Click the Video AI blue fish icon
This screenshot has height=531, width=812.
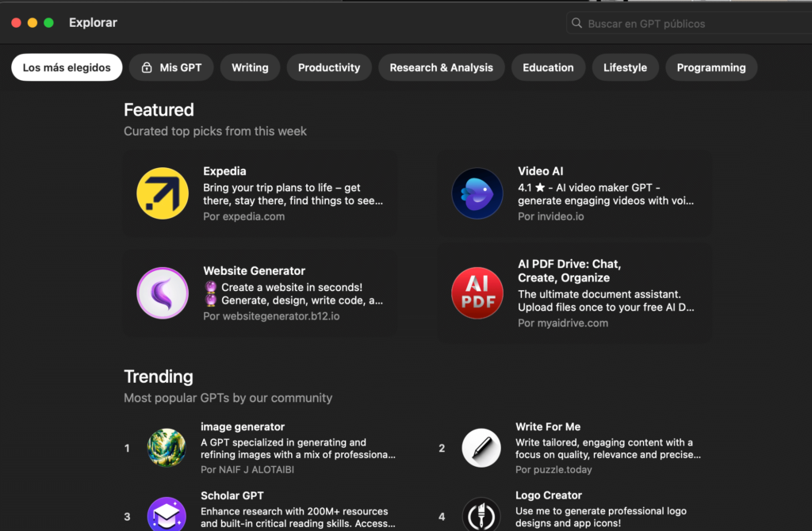tap(477, 193)
